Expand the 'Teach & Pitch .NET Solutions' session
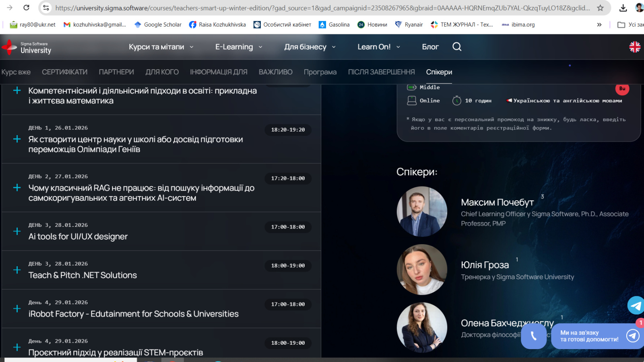The image size is (644, 362). tap(17, 270)
